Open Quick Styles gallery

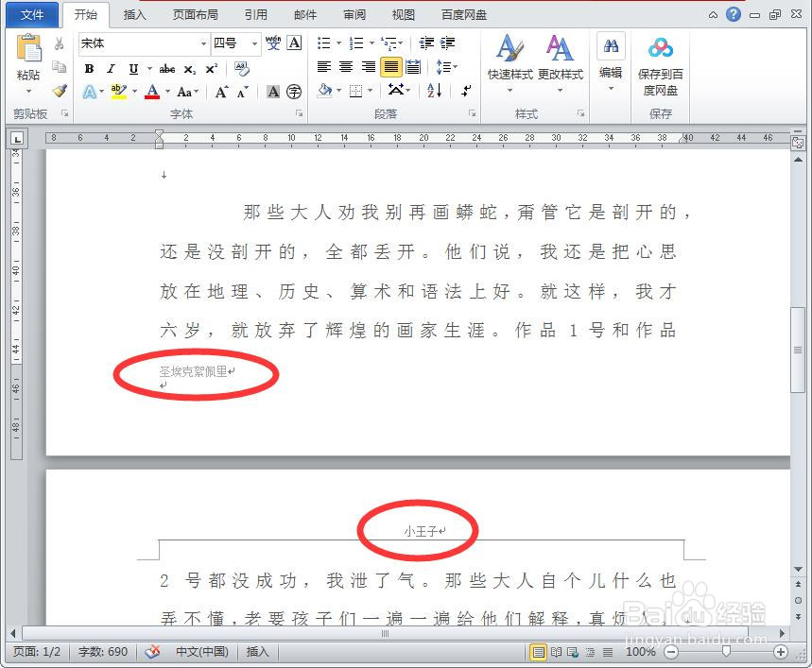pos(510,63)
